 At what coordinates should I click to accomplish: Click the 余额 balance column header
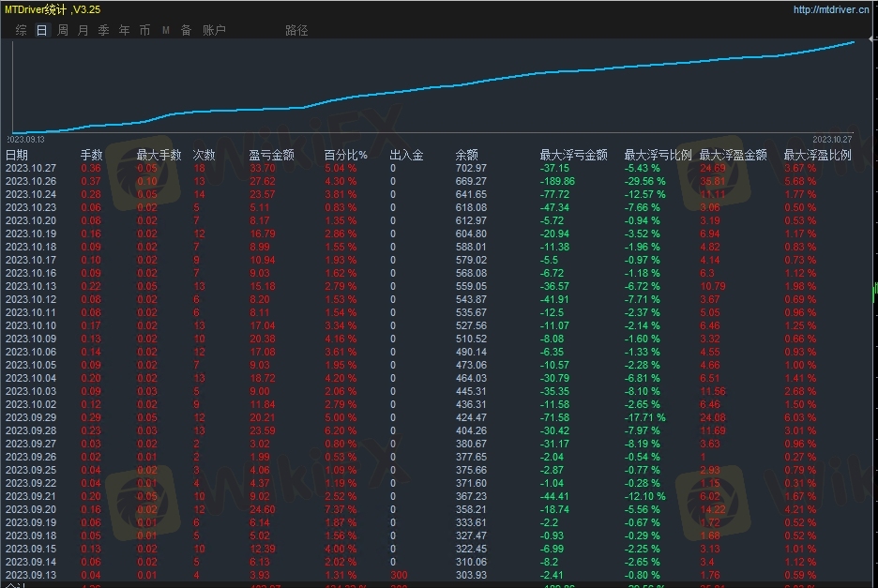click(x=466, y=155)
